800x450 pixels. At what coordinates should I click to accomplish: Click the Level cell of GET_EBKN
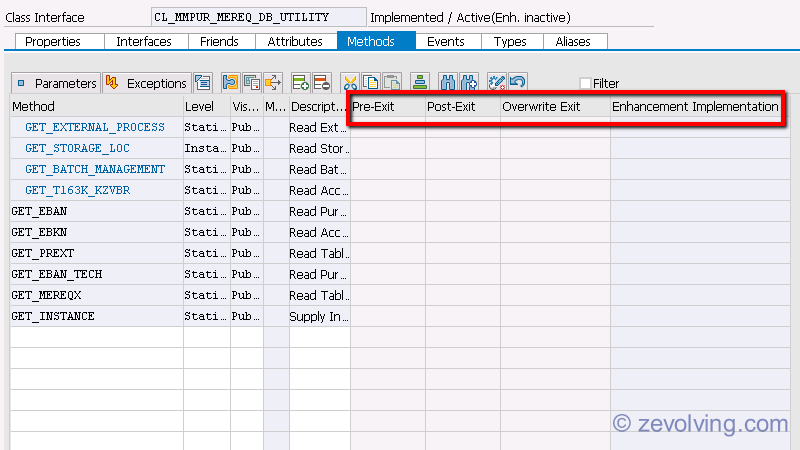[207, 232]
